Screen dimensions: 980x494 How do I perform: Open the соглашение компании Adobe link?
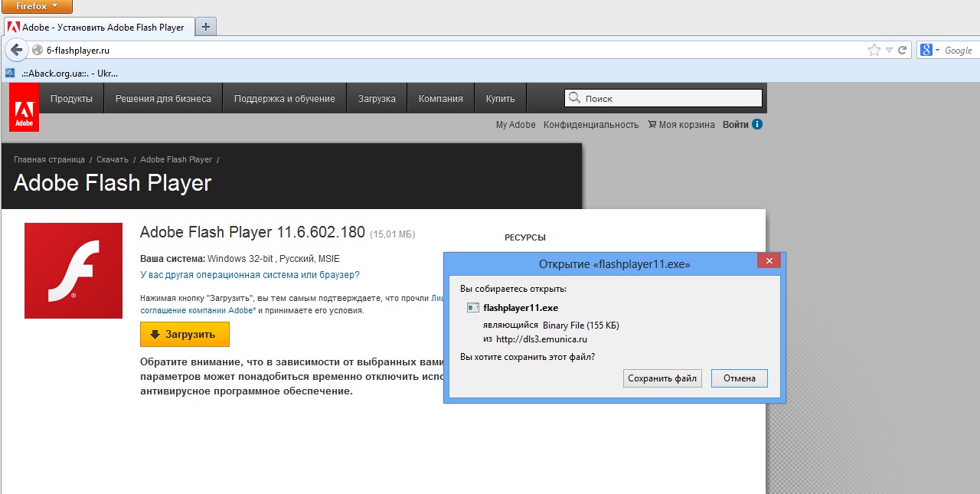[x=198, y=310]
